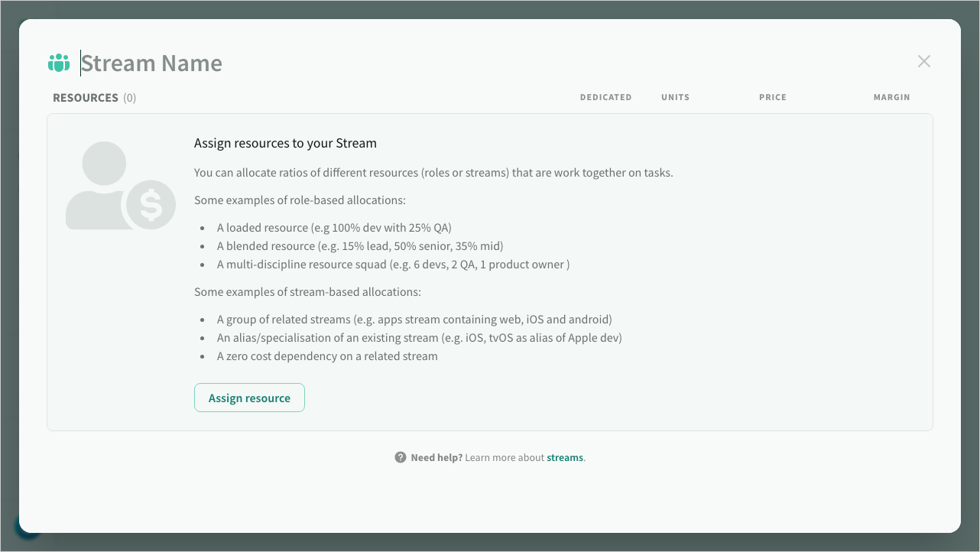Click the person with dollar coin illustration
The height and width of the screenshot is (552, 980).
pyautogui.click(x=120, y=187)
